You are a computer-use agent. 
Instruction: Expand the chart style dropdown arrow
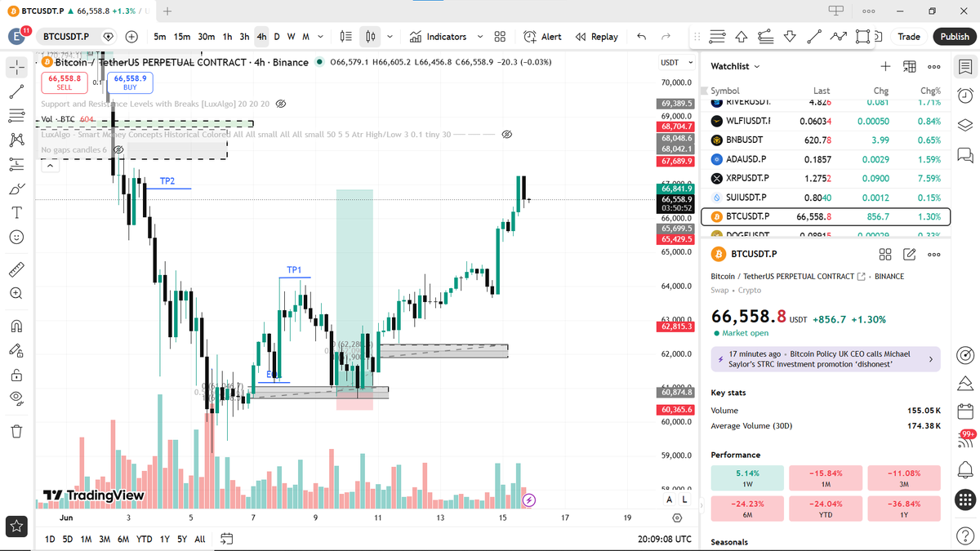pyautogui.click(x=390, y=37)
